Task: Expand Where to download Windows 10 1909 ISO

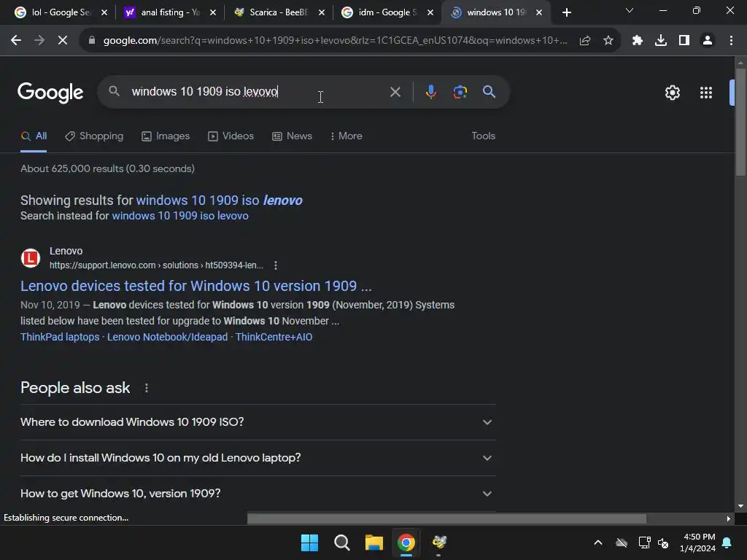Action: (x=258, y=422)
